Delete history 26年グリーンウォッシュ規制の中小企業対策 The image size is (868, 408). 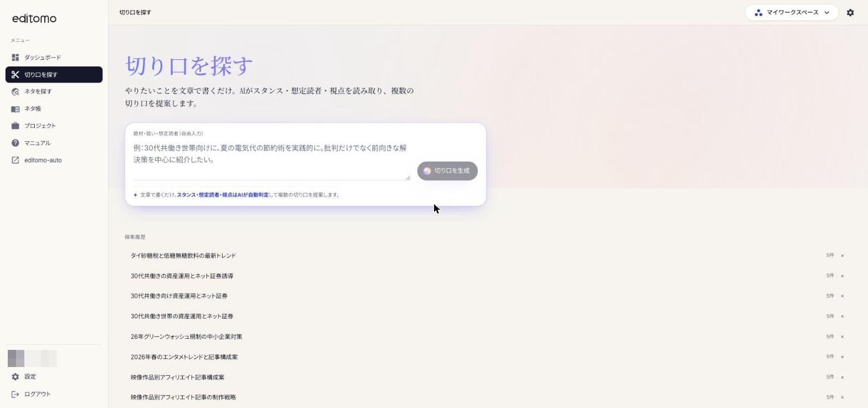842,337
